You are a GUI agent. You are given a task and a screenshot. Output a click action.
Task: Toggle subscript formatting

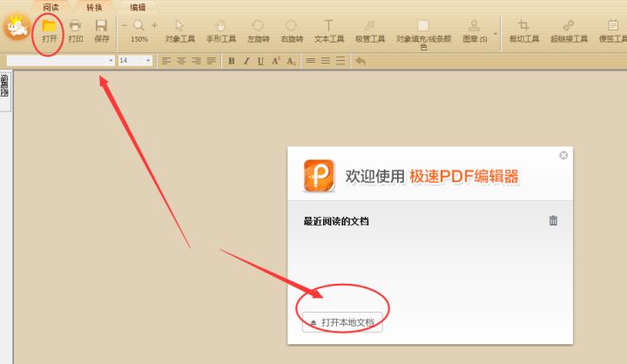[x=291, y=61]
